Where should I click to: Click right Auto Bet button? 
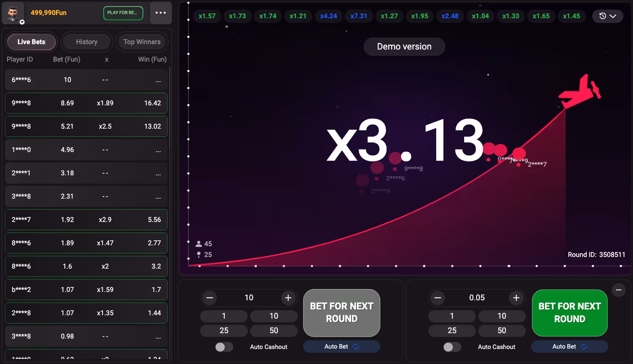click(570, 347)
